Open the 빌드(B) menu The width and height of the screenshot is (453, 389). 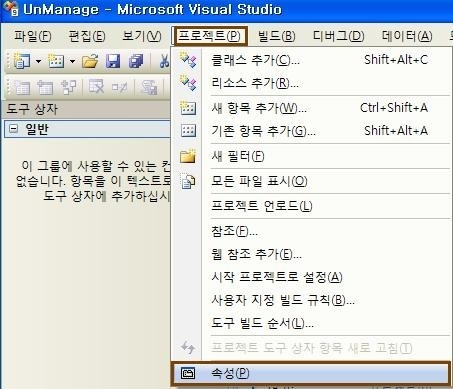pos(277,36)
